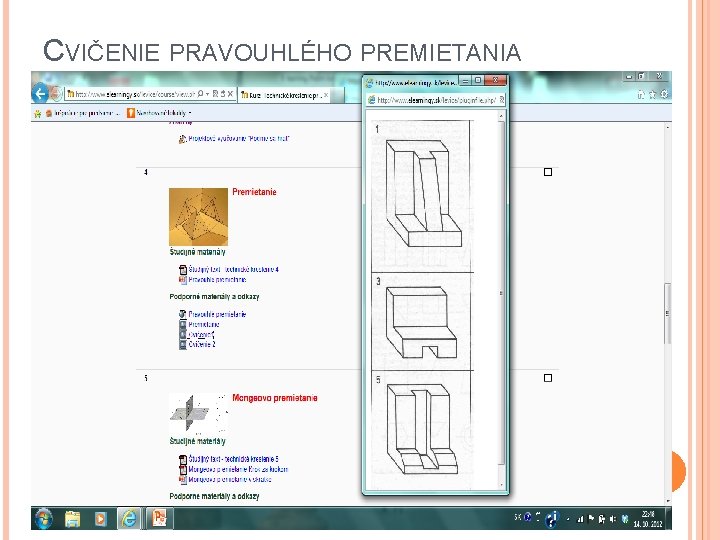Click PDF icon beside 'Študijný text - technické kreslenie 5'

tap(183, 459)
